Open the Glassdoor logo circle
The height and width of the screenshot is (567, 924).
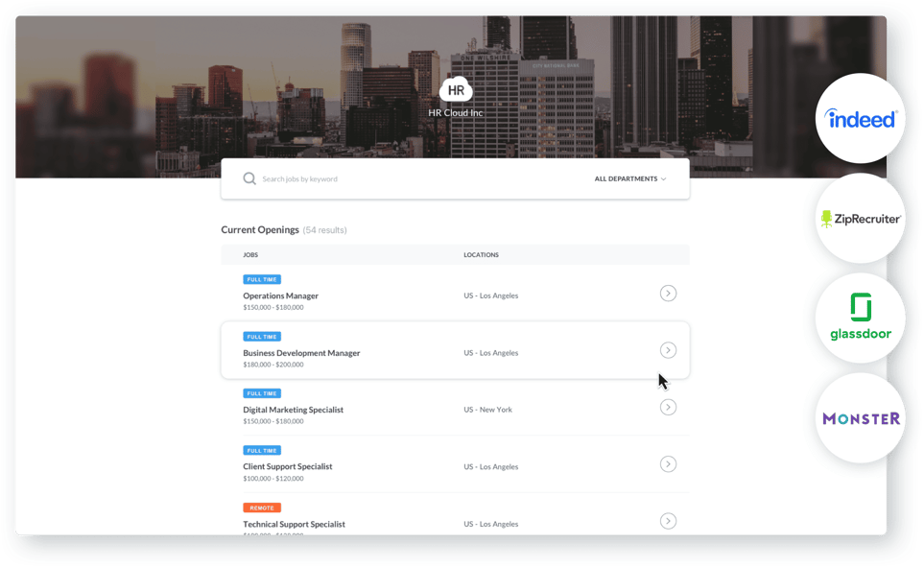(x=861, y=319)
